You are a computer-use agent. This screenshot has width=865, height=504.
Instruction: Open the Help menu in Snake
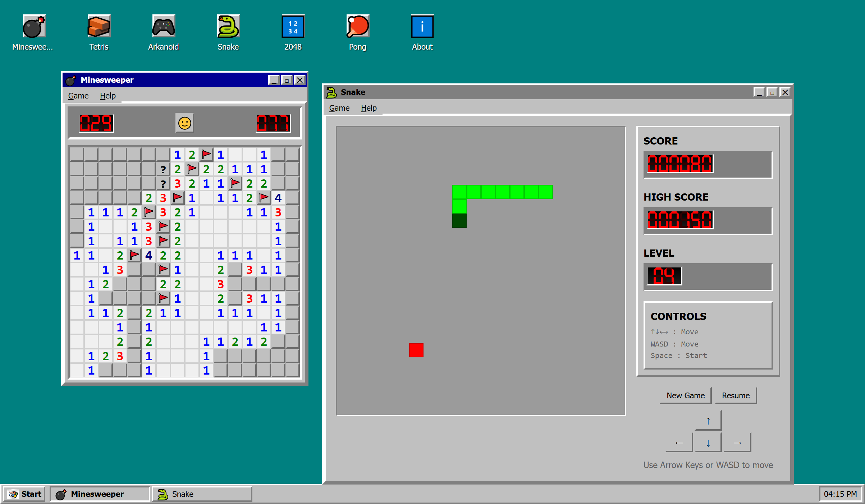369,108
